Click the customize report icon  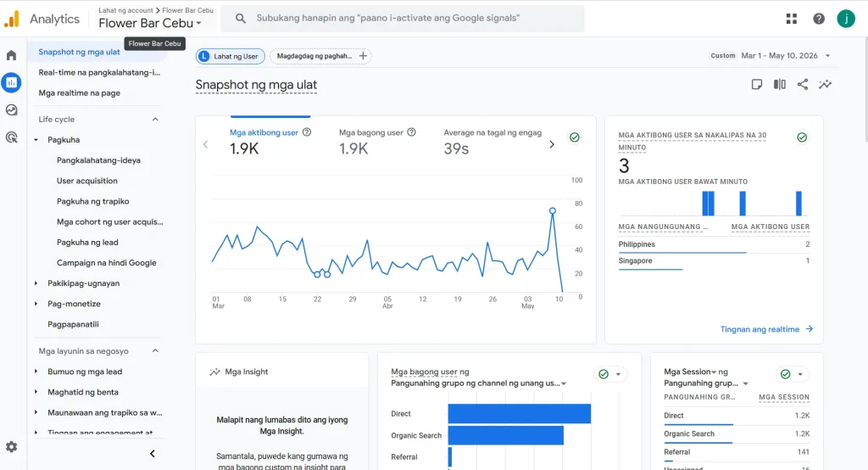click(757, 84)
